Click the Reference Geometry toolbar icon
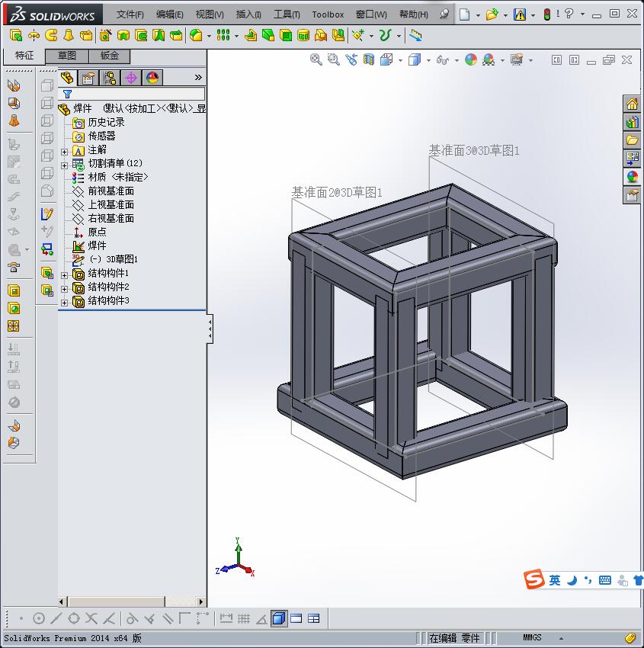The width and height of the screenshot is (644, 648). pyautogui.click(x=357, y=35)
